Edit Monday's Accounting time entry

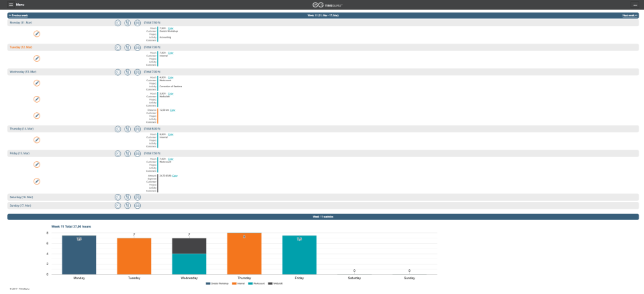(37, 34)
